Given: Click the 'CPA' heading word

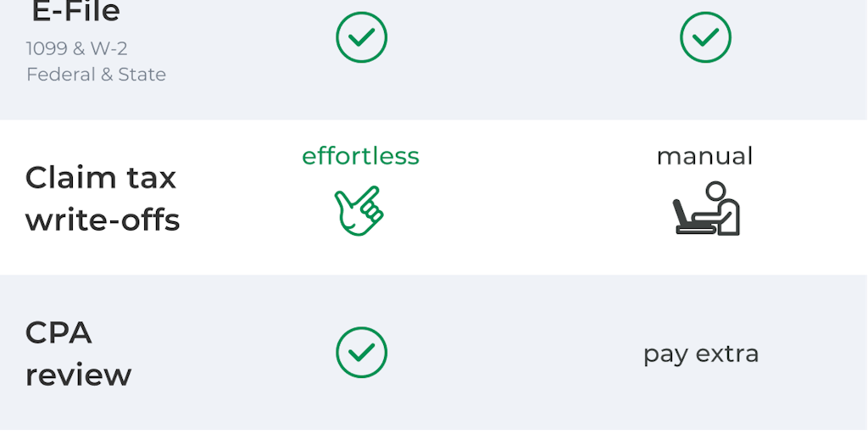Looking at the screenshot, I should pos(58,333).
